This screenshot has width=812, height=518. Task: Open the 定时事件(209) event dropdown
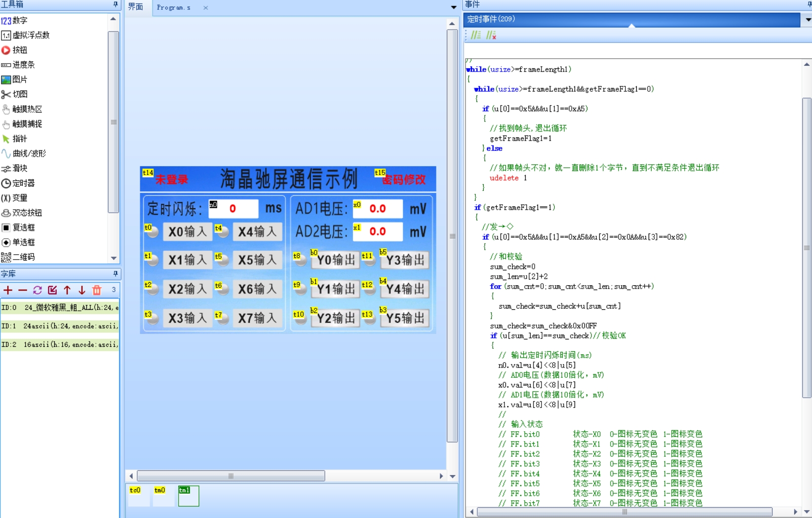click(x=808, y=20)
